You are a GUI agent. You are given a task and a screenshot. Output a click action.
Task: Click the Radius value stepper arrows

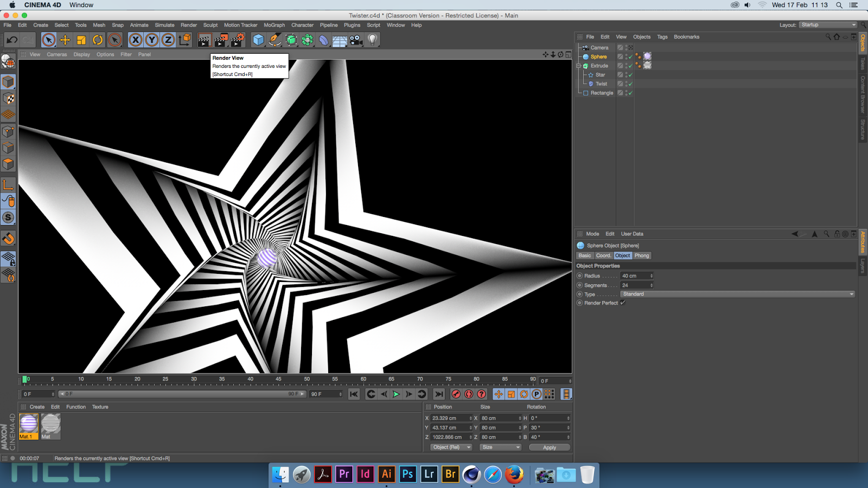[651, 276]
